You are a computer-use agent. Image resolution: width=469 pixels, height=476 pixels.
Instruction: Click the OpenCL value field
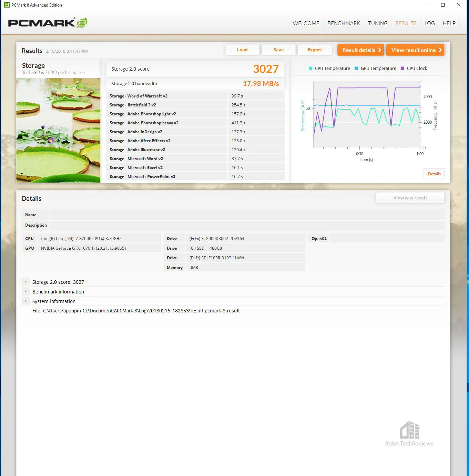(x=387, y=239)
